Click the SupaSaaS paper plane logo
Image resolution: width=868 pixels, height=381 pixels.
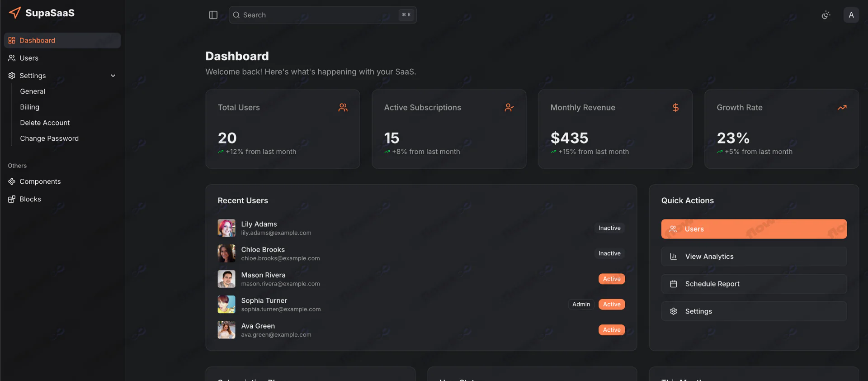click(14, 13)
